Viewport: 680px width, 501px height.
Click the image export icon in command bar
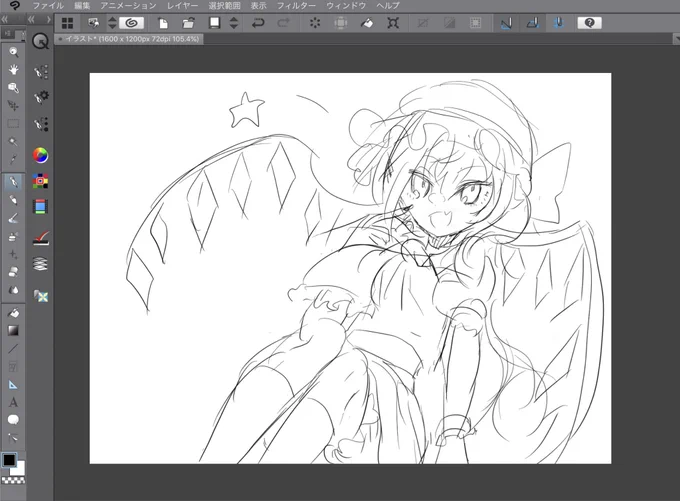coord(93,23)
